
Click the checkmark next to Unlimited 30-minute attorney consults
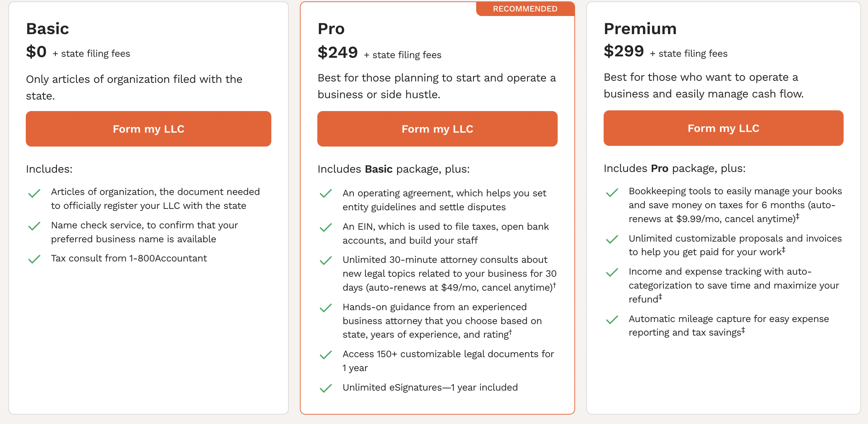(x=326, y=260)
